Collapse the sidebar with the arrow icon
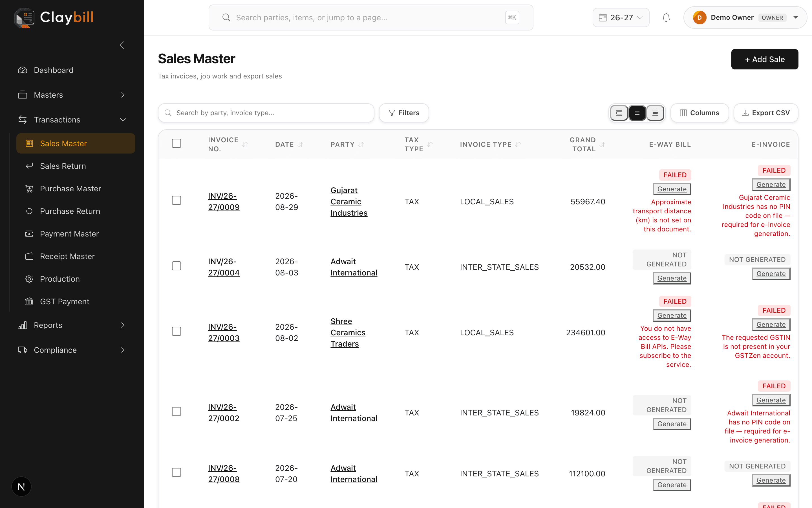812x508 pixels. click(122, 45)
